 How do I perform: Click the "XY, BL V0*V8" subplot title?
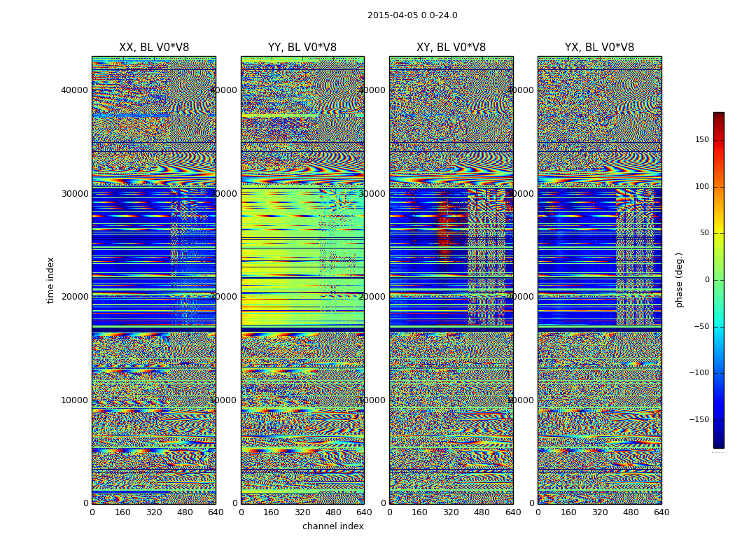[x=451, y=48]
